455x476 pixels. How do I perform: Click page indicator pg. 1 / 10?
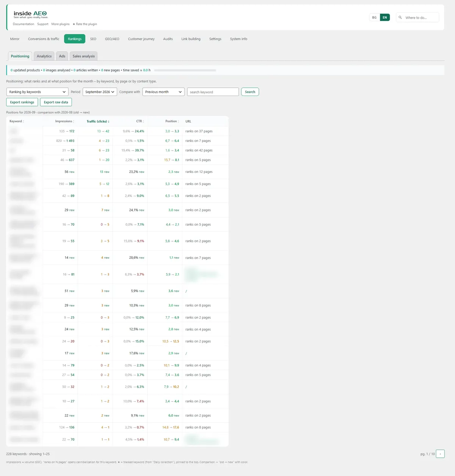[x=428, y=454]
